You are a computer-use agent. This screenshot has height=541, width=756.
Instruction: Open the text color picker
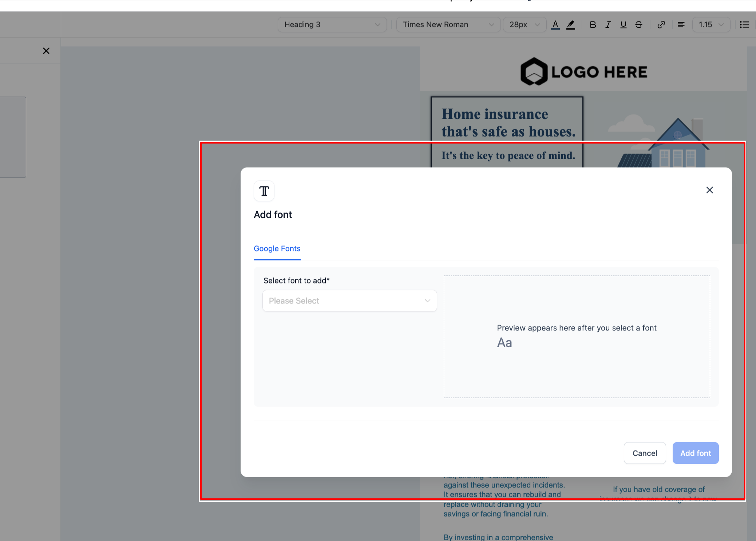pyautogui.click(x=555, y=25)
